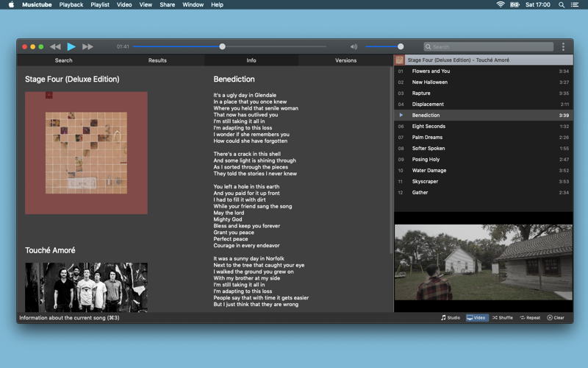The width and height of the screenshot is (588, 368).
Task: Toggle Video mode in status bar
Action: [x=476, y=318]
